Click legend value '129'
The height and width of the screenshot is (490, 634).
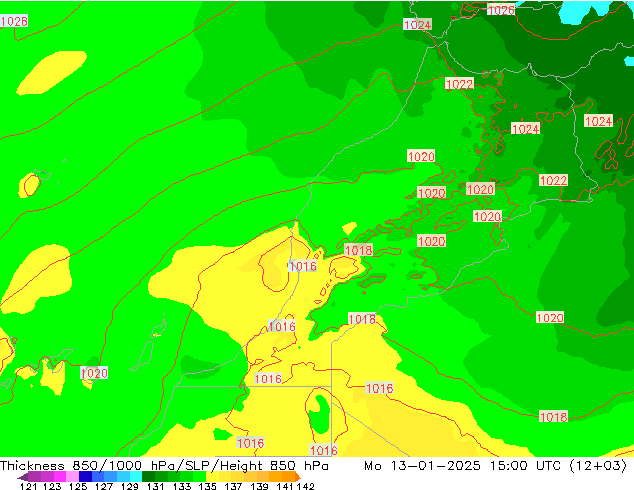[130, 486]
